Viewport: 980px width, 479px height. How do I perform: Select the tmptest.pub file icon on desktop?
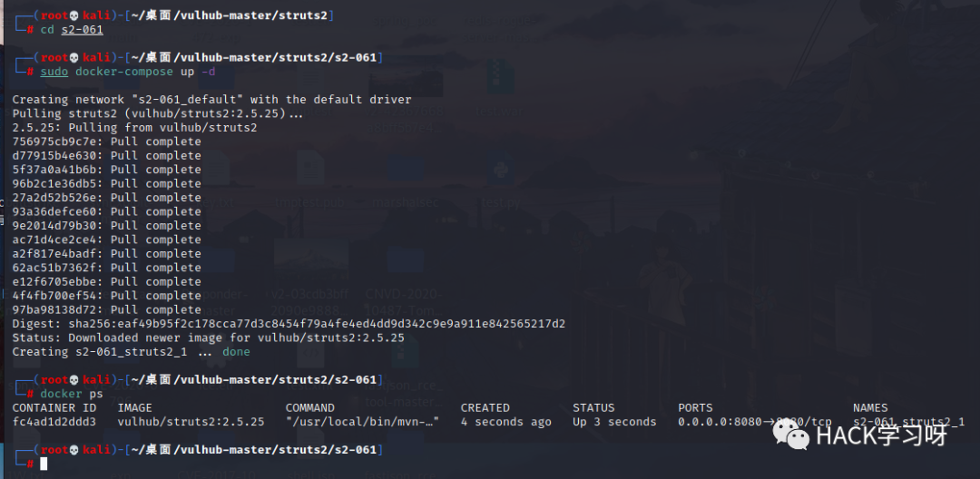[310, 168]
